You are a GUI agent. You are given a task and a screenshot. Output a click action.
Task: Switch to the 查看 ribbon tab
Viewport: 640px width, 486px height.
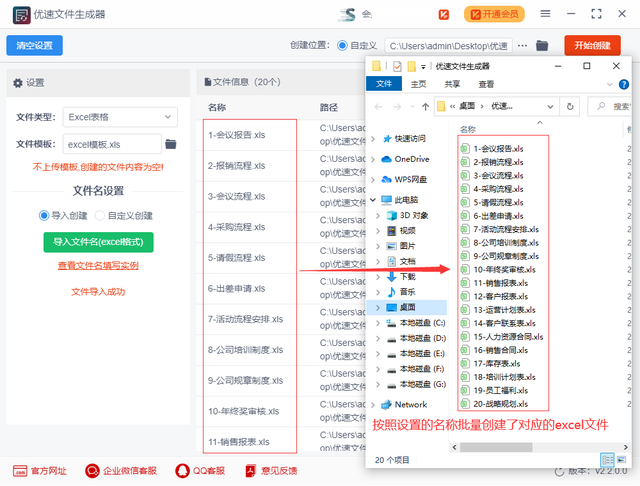pyautogui.click(x=486, y=84)
